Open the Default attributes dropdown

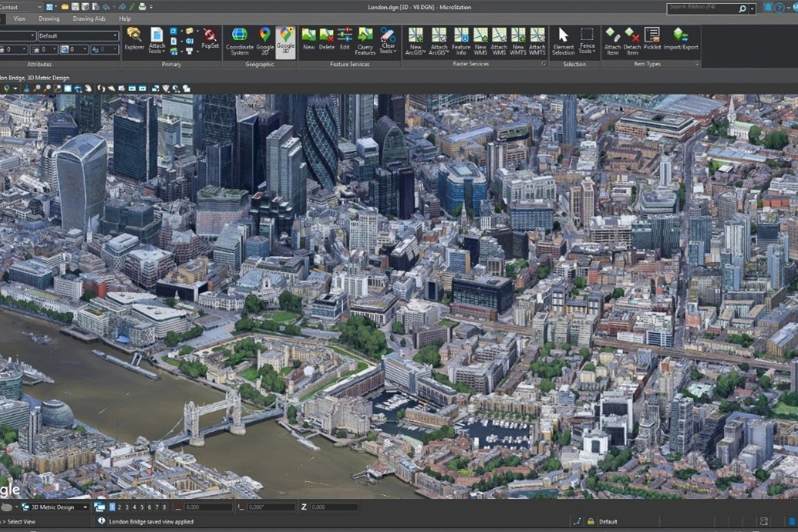[79, 35]
